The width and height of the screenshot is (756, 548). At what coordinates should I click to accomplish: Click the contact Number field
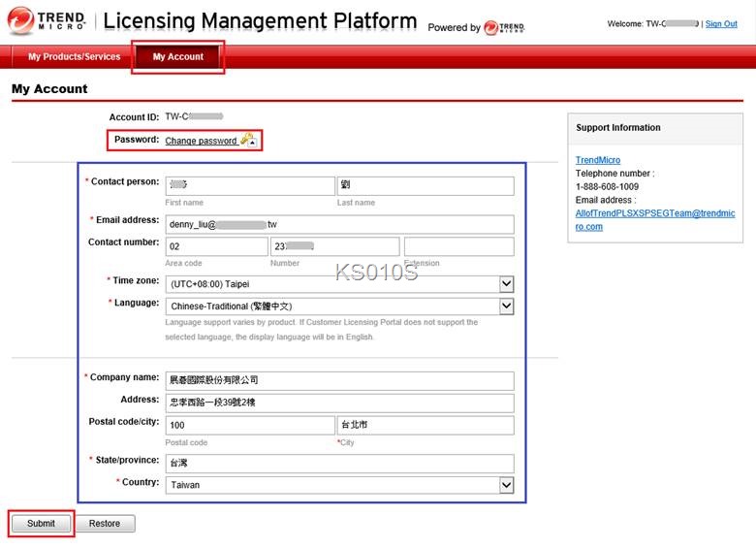tap(334, 246)
